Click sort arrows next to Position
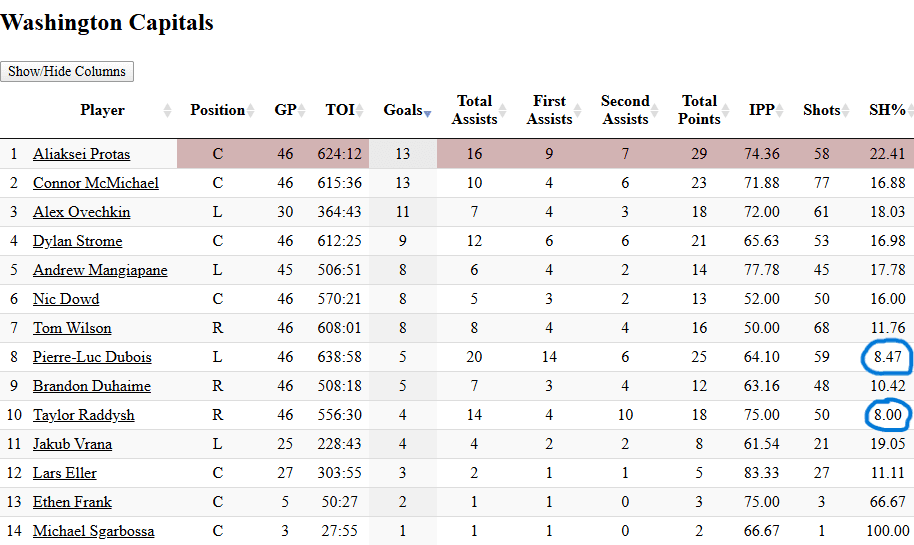914x545 pixels. point(252,111)
